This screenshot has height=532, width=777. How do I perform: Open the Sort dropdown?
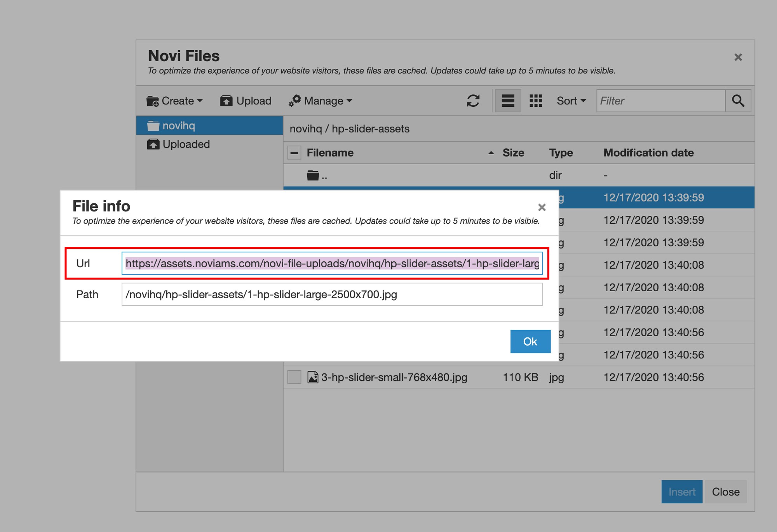pyautogui.click(x=571, y=101)
